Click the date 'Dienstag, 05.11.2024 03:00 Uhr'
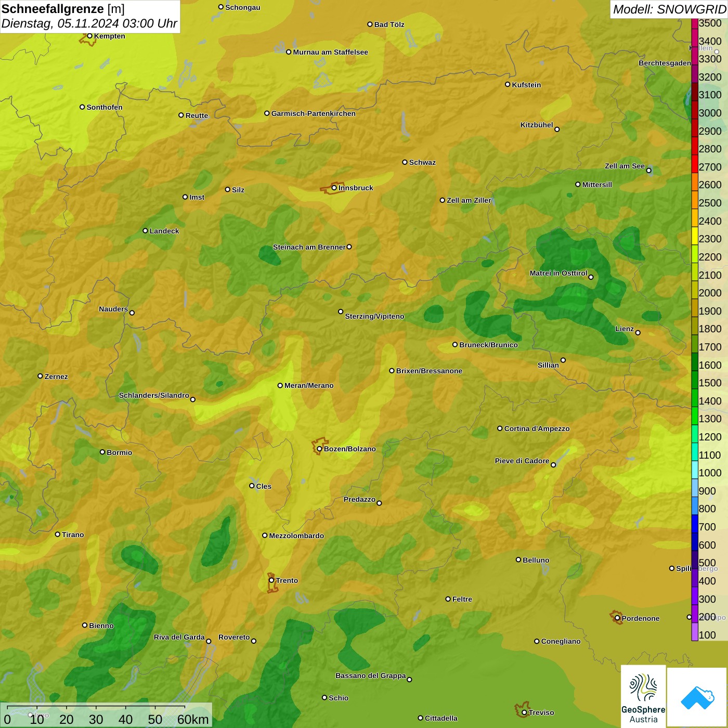728x728 pixels. click(x=89, y=23)
